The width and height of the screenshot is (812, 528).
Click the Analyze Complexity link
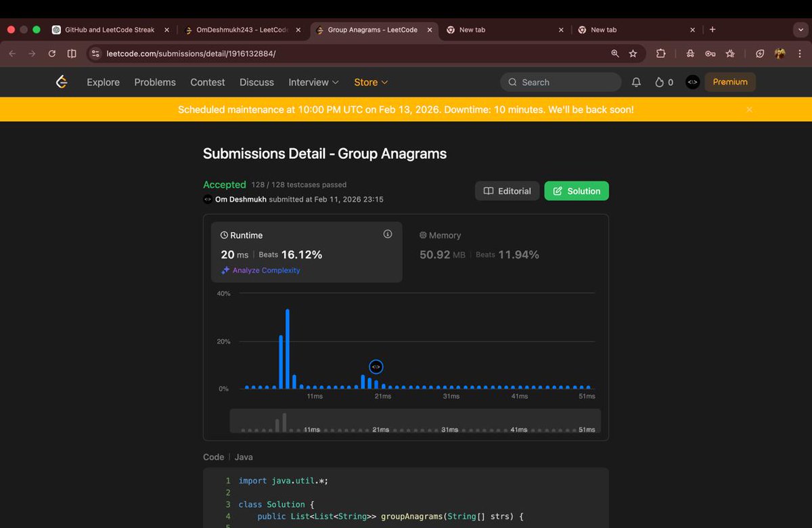[267, 270]
